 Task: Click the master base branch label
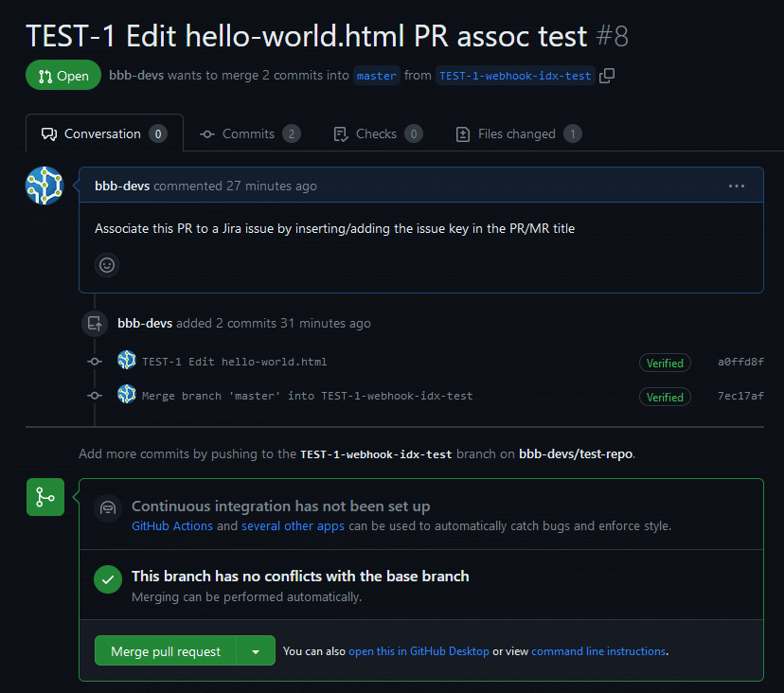377,76
